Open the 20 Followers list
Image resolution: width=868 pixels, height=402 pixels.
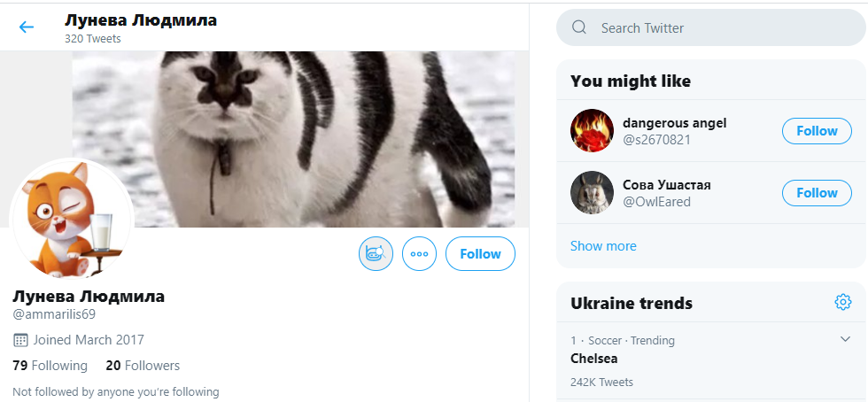point(143,366)
